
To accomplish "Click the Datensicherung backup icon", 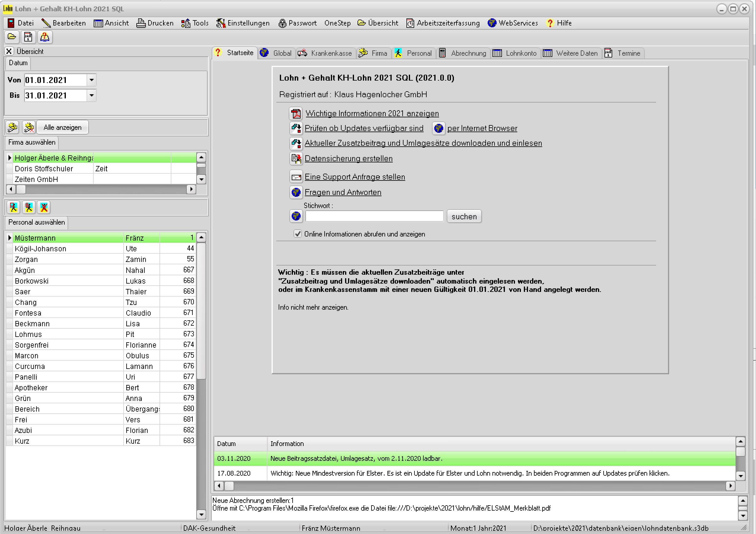I will point(296,159).
